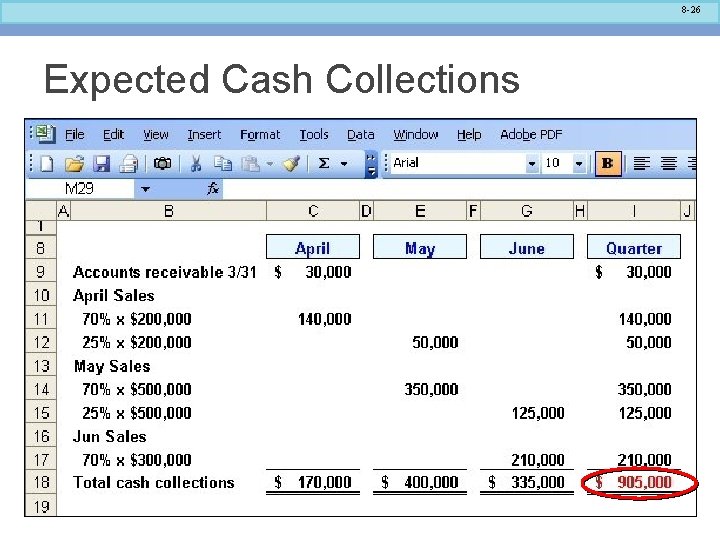Click the Format Painter brush icon

[x=291, y=164]
